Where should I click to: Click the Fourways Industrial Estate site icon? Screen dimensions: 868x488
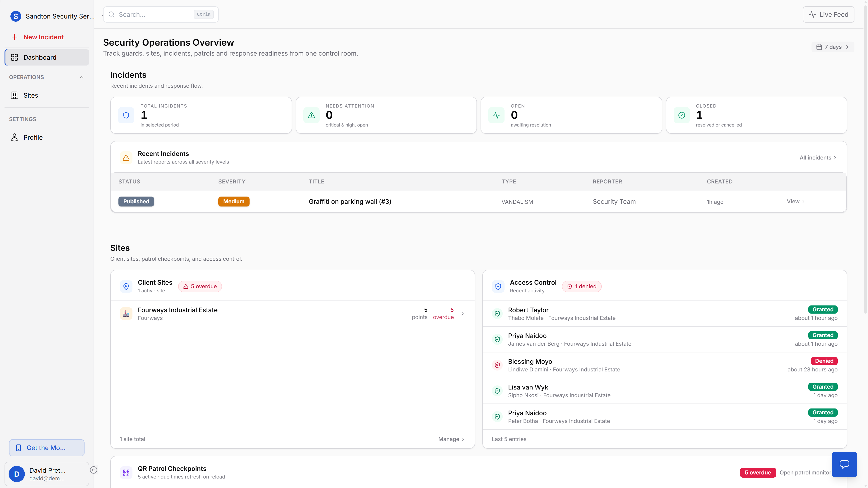pyautogui.click(x=126, y=314)
